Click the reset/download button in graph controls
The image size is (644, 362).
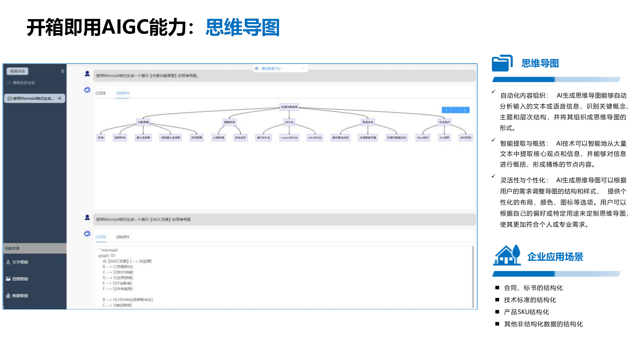(x=465, y=110)
